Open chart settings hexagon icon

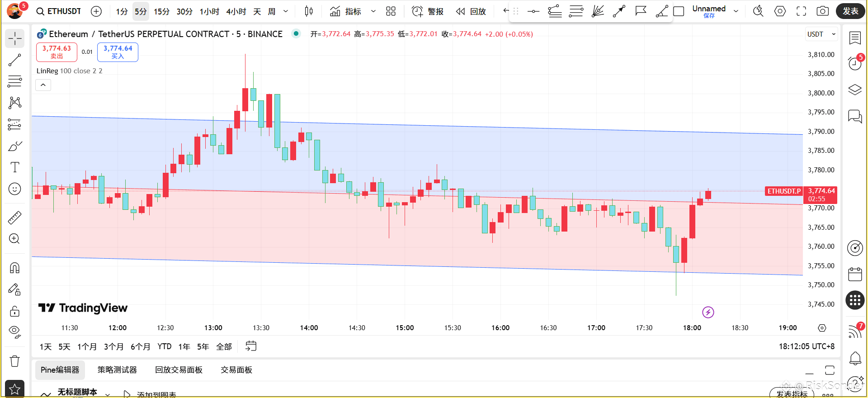point(780,11)
